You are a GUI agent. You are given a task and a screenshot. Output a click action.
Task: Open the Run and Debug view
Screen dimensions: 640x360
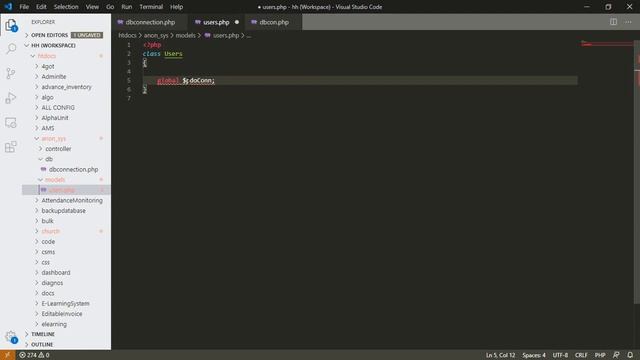11,98
